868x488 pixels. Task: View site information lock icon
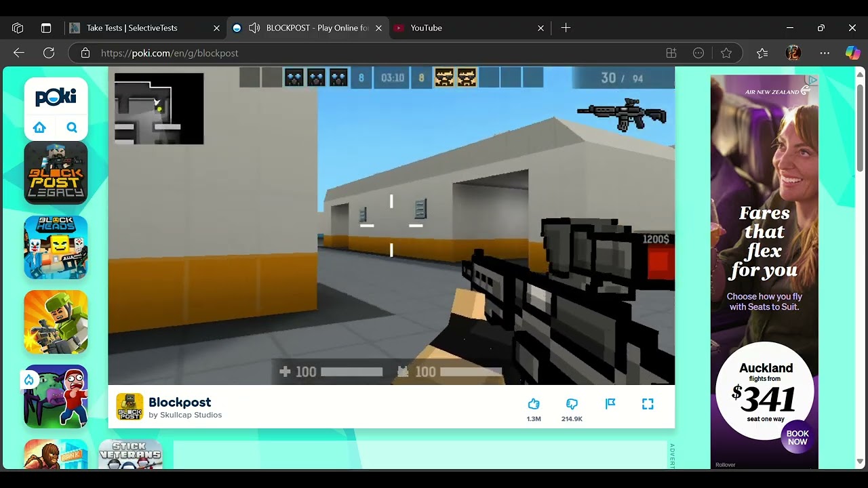tap(85, 53)
